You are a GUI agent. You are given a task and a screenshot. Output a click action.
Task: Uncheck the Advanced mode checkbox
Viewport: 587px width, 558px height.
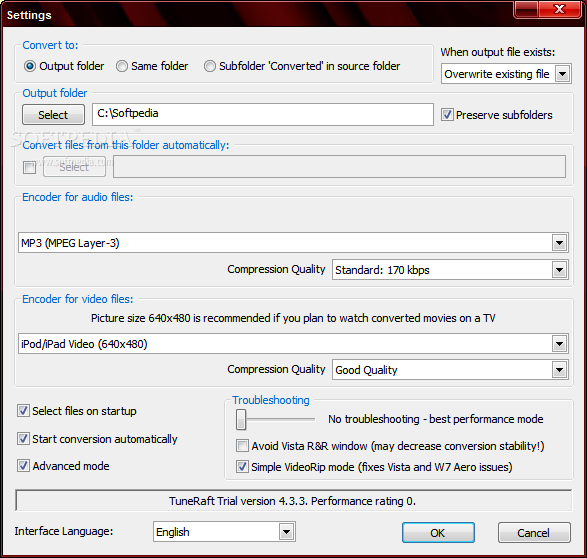[23, 466]
